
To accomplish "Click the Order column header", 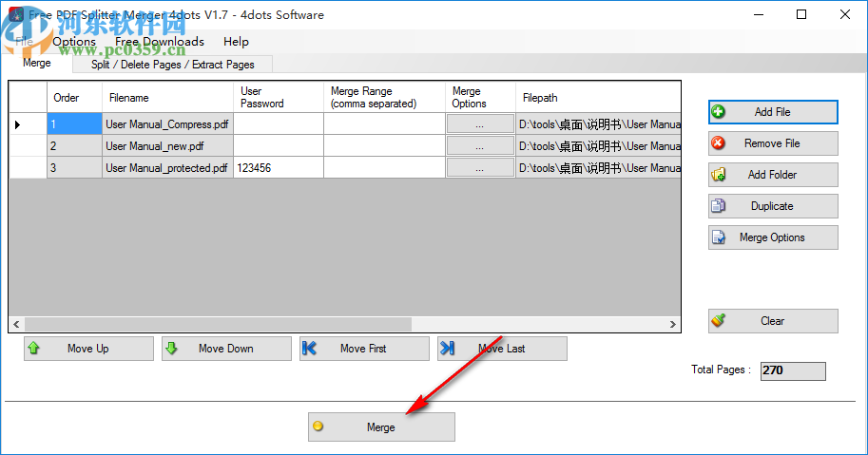I will coord(75,97).
